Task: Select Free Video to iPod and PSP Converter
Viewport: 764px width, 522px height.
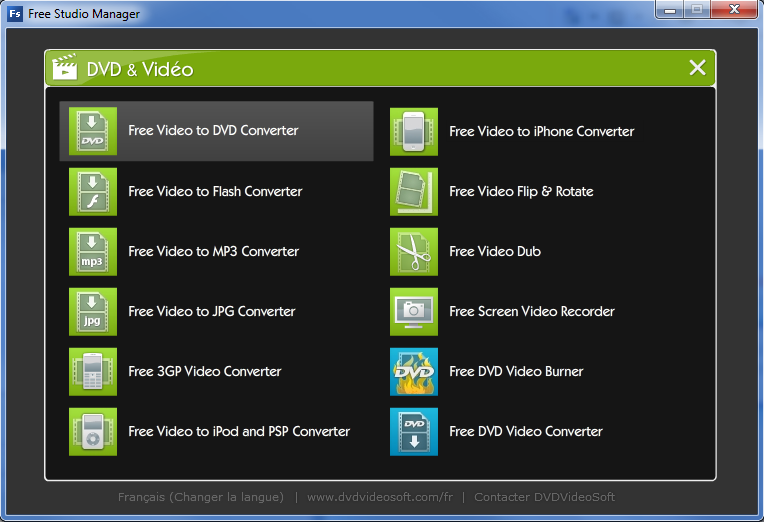Action: click(239, 431)
